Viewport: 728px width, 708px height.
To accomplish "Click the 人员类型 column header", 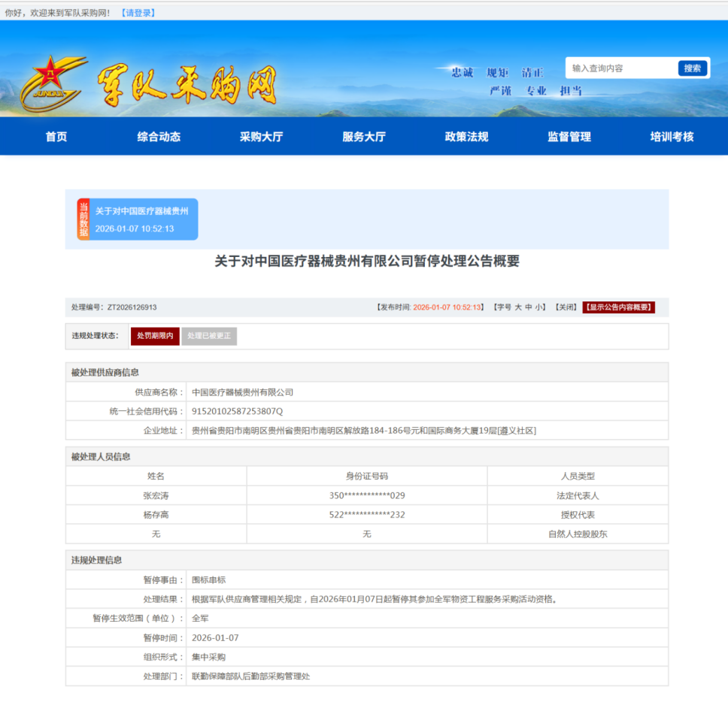I will [x=578, y=476].
